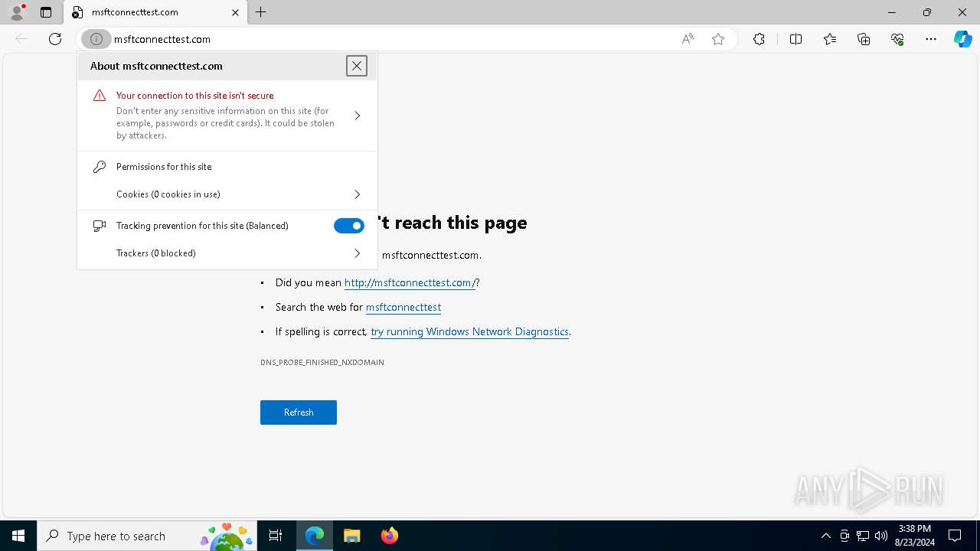Open the Copilot icon
This screenshot has height=551, width=980.
pos(962,39)
